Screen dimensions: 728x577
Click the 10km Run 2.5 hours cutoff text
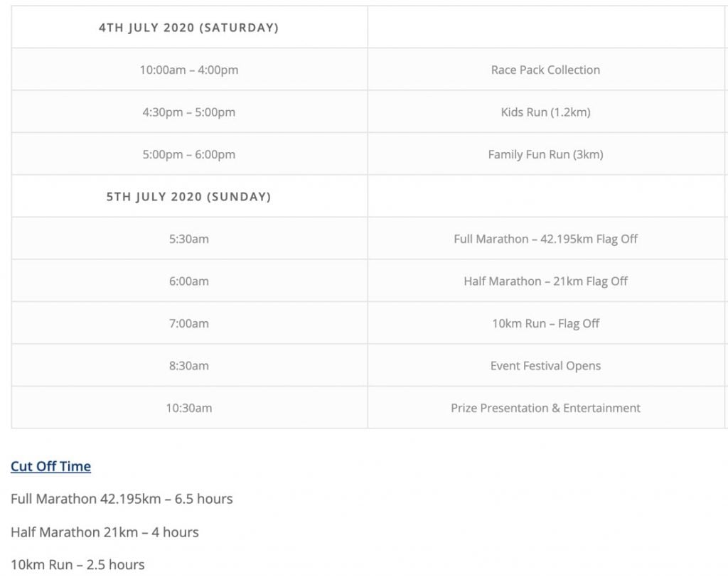point(77,564)
